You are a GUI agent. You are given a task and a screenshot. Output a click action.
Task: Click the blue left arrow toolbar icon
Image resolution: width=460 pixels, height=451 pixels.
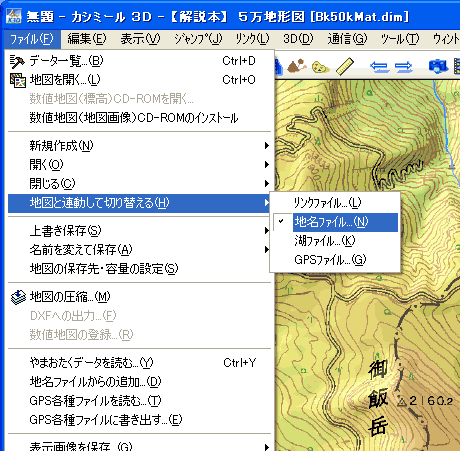pos(380,67)
